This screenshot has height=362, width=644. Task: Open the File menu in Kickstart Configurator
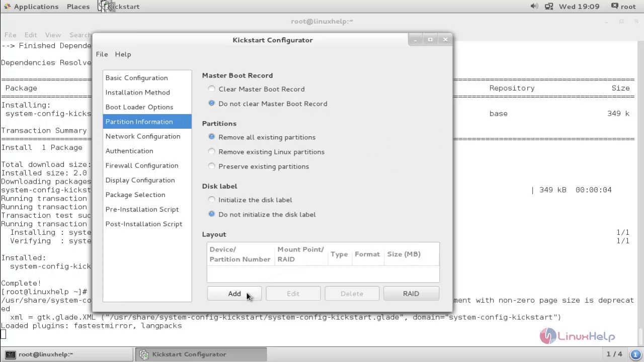click(102, 54)
